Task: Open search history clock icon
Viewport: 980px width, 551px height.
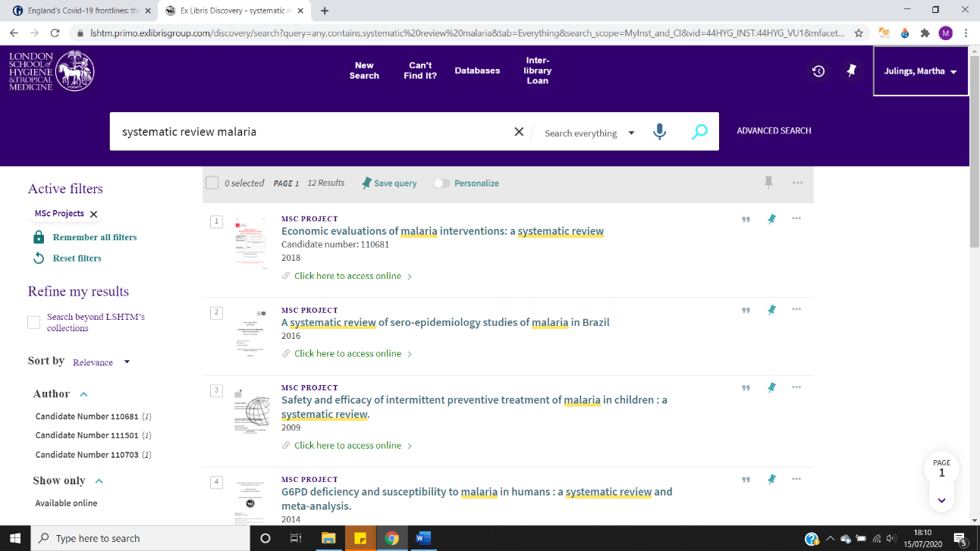Action: click(818, 70)
